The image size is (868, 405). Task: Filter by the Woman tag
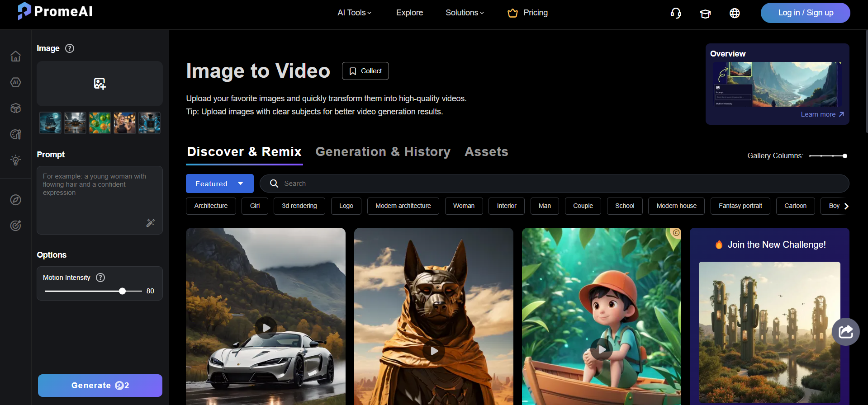pos(464,206)
